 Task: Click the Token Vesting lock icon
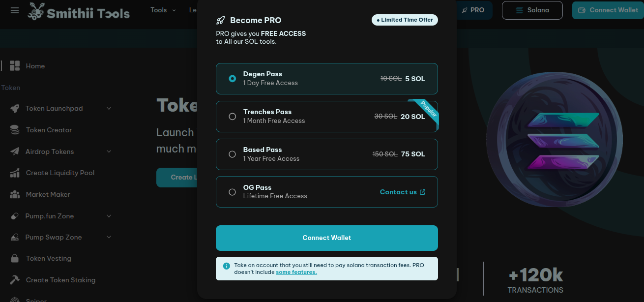coord(15,258)
